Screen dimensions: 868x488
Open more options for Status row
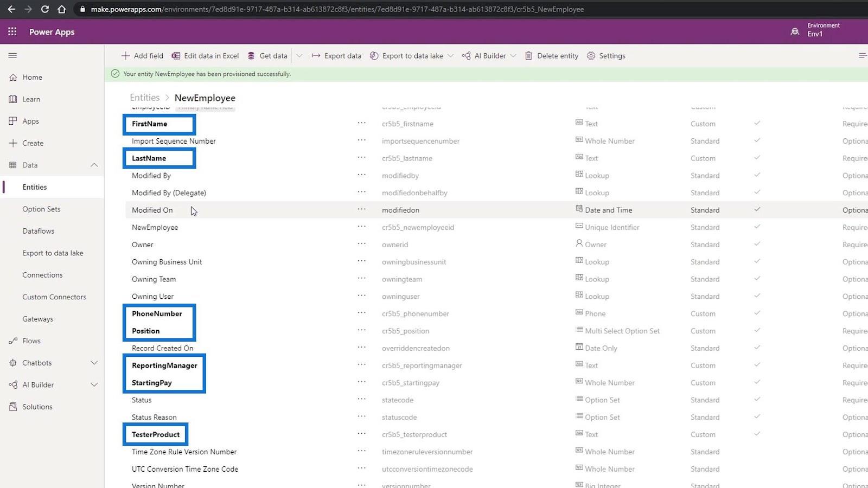[x=361, y=400]
